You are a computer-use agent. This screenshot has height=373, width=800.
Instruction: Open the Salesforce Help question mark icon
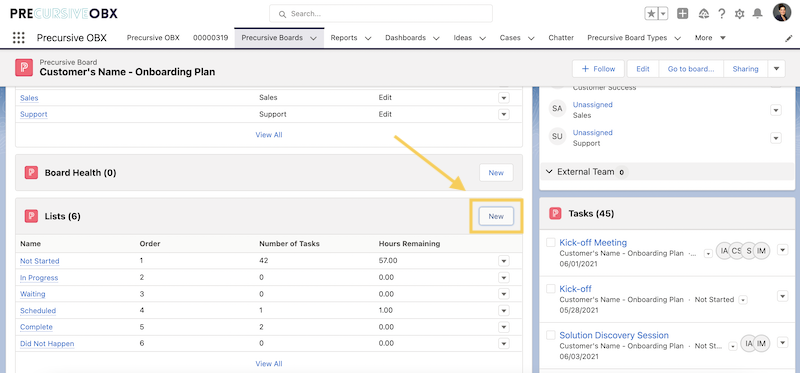(721, 14)
